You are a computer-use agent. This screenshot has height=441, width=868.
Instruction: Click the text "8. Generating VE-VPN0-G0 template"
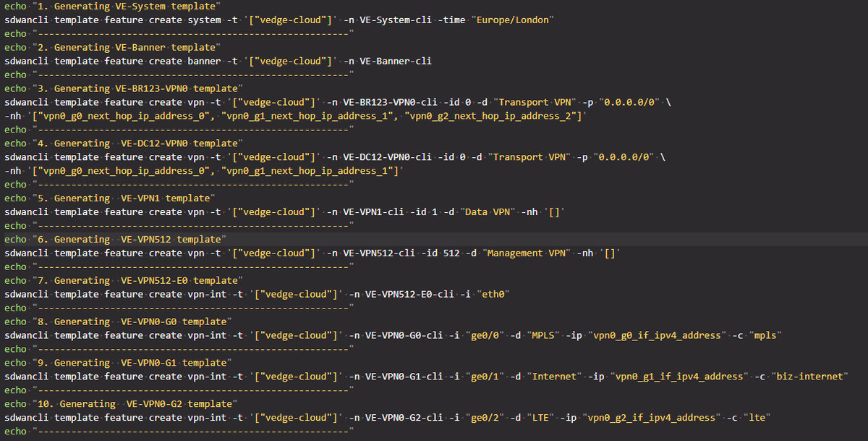(132, 323)
